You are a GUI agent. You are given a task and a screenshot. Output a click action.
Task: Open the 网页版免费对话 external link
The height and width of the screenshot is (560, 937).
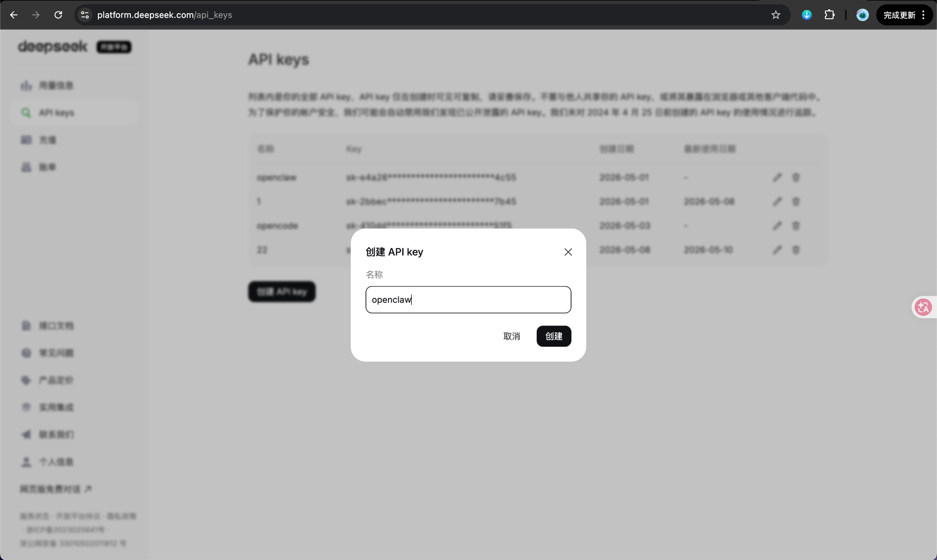[56, 489]
